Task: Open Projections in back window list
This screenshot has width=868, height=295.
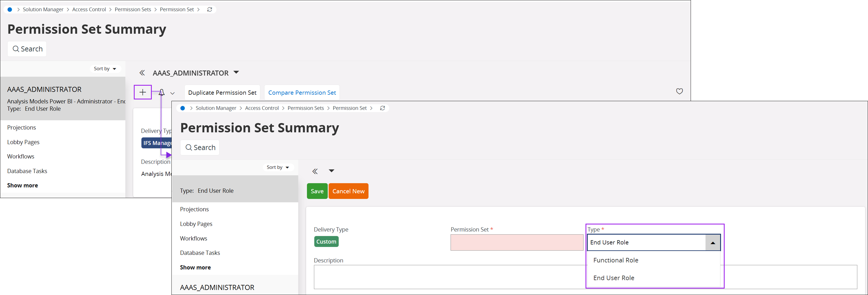Action: 22,127
